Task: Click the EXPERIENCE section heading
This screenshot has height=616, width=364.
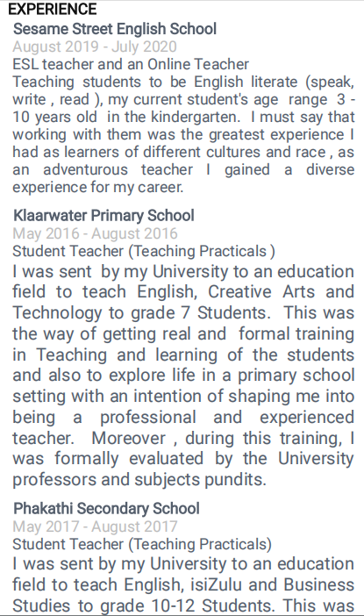Action: click(x=53, y=9)
